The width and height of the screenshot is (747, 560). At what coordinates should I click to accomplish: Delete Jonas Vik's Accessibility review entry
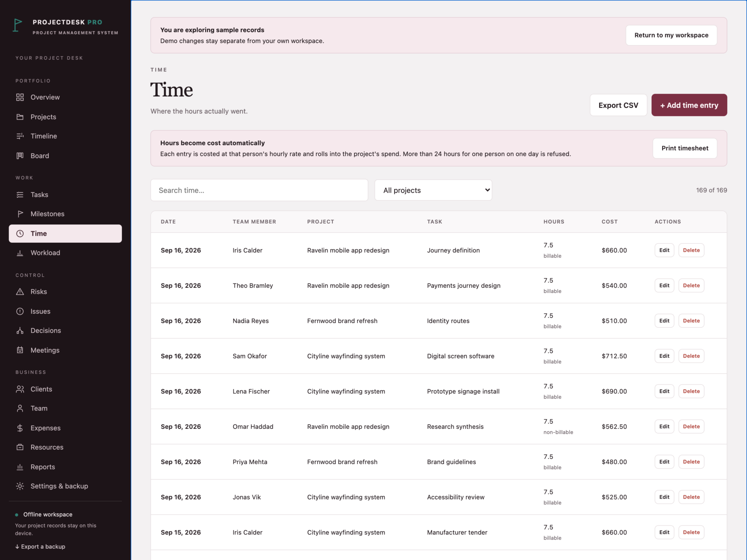[x=691, y=497]
